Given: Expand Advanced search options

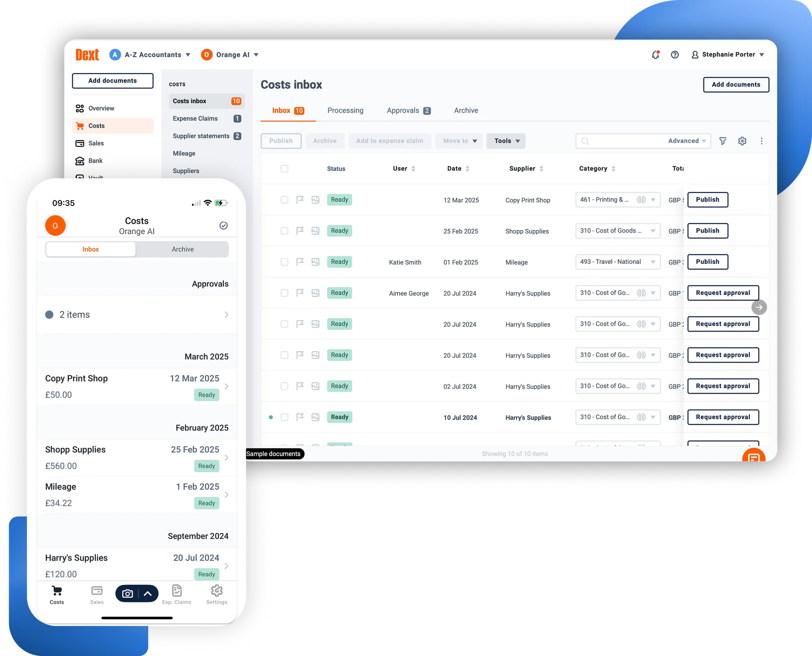Looking at the screenshot, I should point(687,141).
